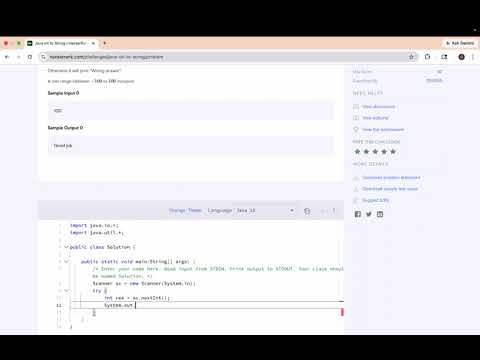Open Chrome three-dot menu
The image size is (480, 360).
[x=473, y=57]
